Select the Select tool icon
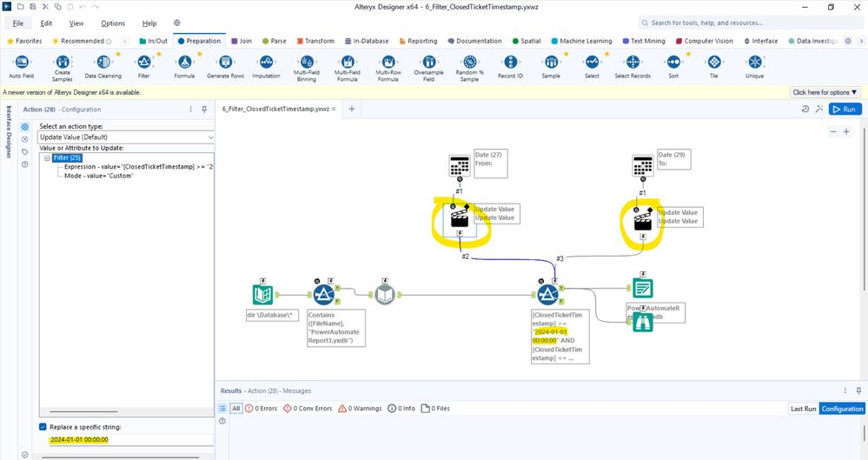This screenshot has width=868, height=460. tap(592, 62)
